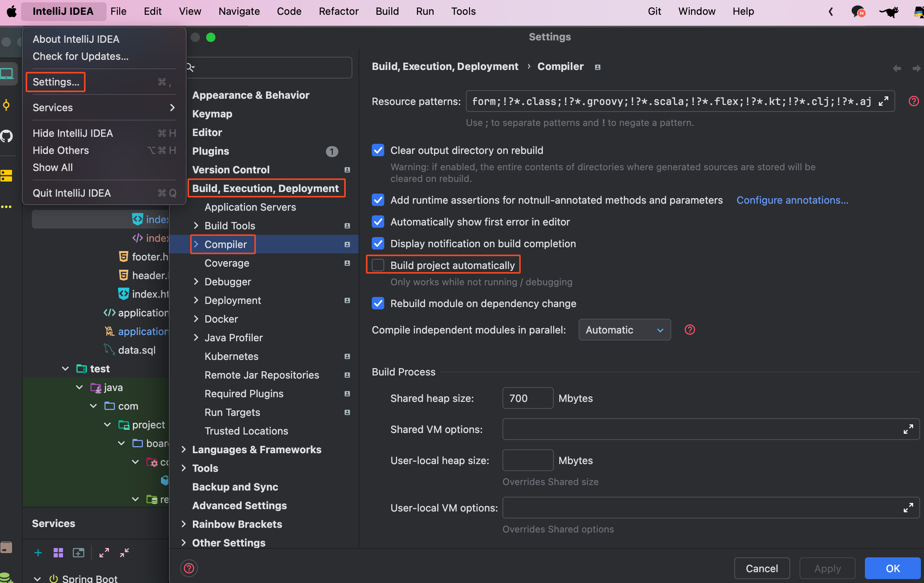Click the Expand All icon in Services toolbar
Viewport: 924px width, 583px height.
pos(104,553)
